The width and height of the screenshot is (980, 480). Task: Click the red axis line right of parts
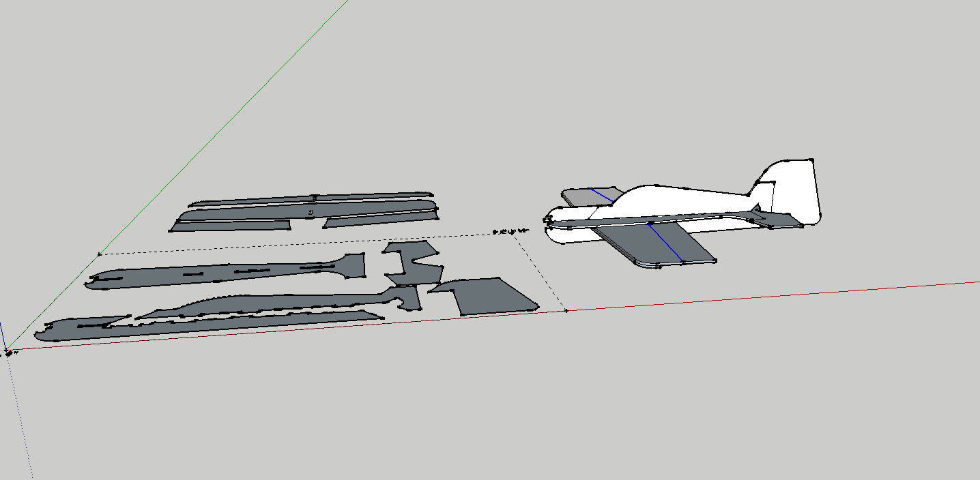[751, 297]
